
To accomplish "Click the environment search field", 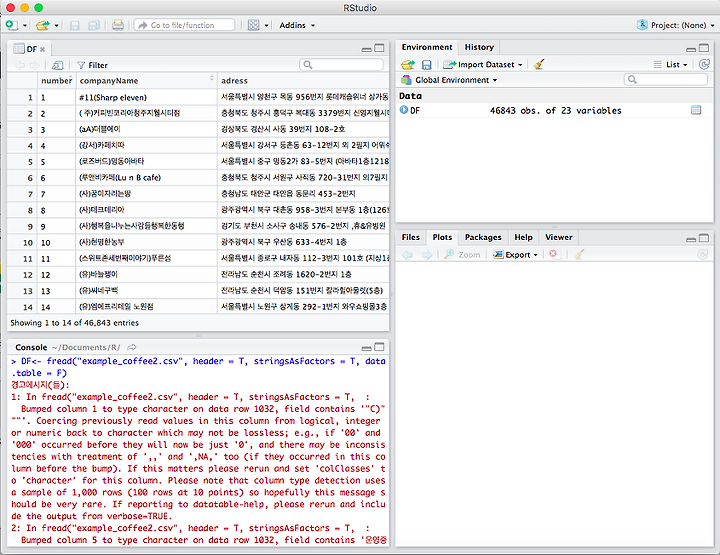I will [x=666, y=79].
